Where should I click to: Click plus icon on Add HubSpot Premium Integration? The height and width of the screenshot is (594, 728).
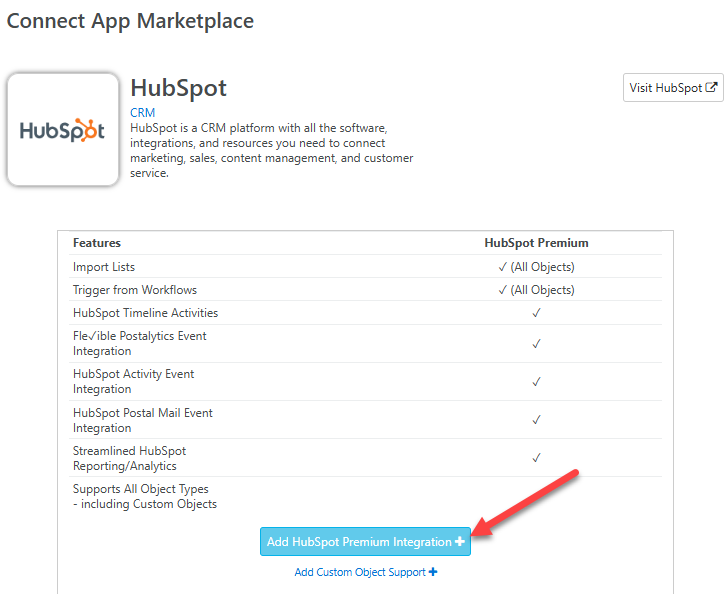click(460, 542)
